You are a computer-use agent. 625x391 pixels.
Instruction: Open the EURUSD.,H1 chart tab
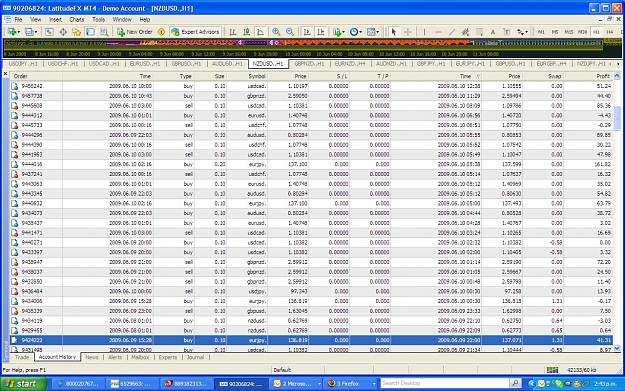coord(145,64)
